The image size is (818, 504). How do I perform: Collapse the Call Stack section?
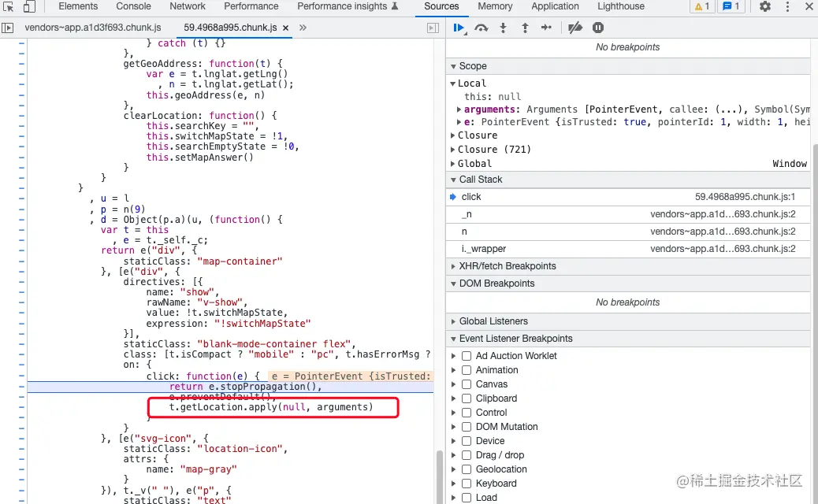point(453,179)
